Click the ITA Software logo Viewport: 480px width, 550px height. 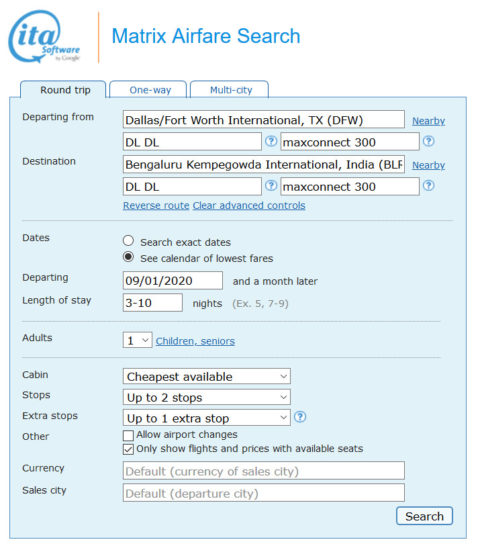[x=44, y=37]
